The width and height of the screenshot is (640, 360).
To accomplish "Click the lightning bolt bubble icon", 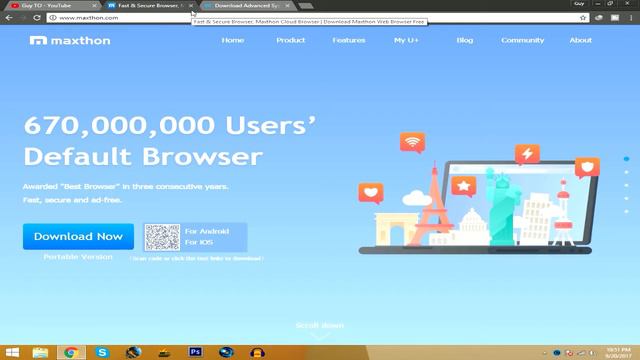I will point(527,154).
